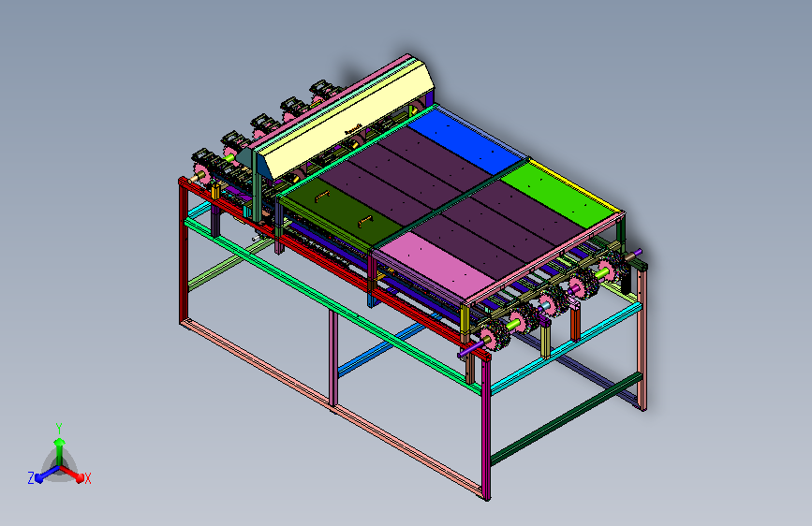Click the green Y axis arrow on triad
The width and height of the screenshot is (812, 526).
coord(59,449)
